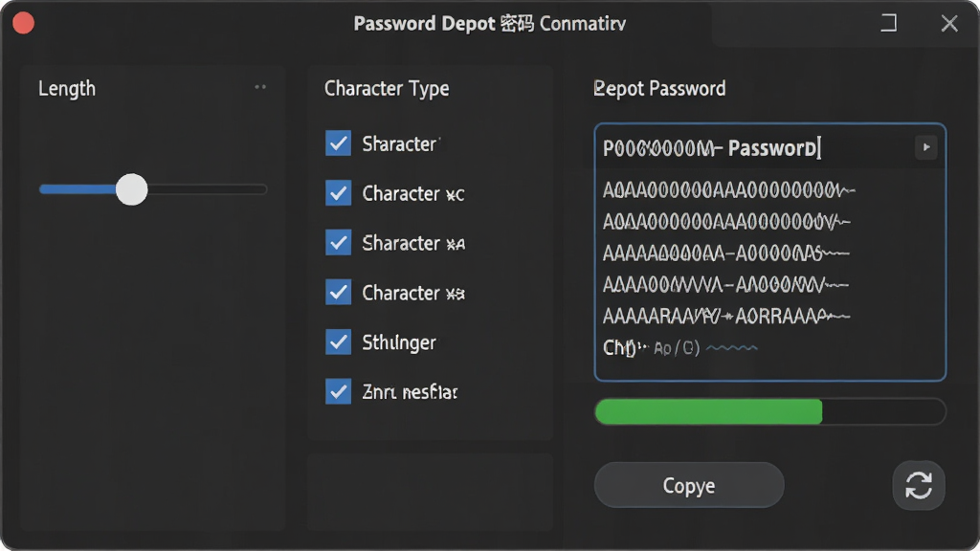
Task: Open the two-dot options in Length panel
Action: (260, 87)
